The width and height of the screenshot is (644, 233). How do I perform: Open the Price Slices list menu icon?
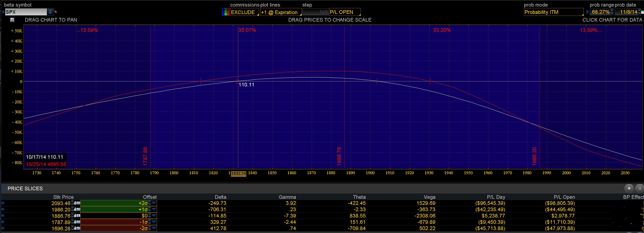[640, 188]
